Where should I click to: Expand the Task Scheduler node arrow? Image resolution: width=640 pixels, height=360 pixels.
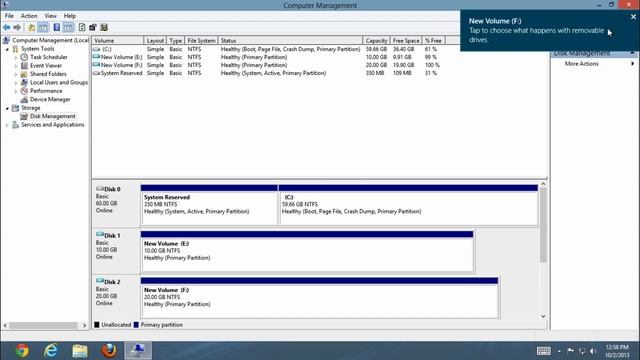[16, 58]
